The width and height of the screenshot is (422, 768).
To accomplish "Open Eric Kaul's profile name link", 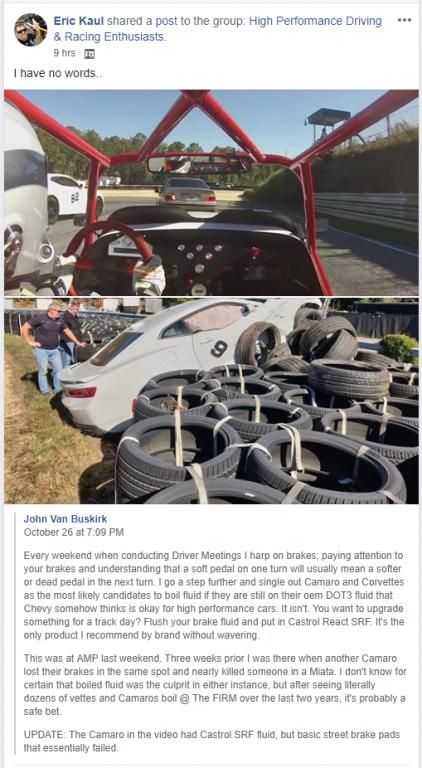I will click(x=79, y=21).
